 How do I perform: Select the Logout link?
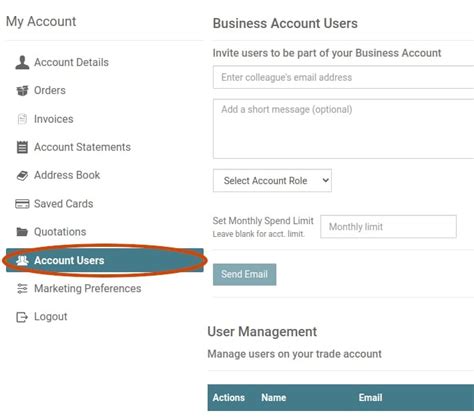click(51, 317)
